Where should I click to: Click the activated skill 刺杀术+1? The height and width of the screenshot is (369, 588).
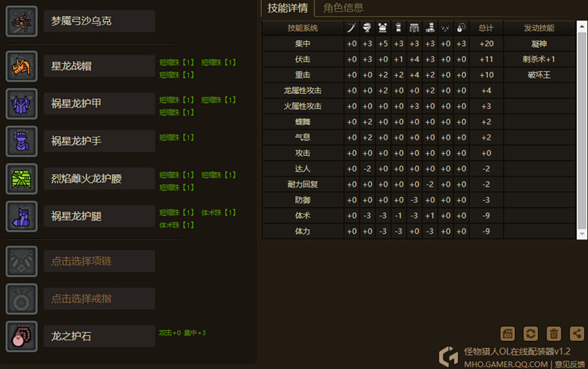pos(539,60)
